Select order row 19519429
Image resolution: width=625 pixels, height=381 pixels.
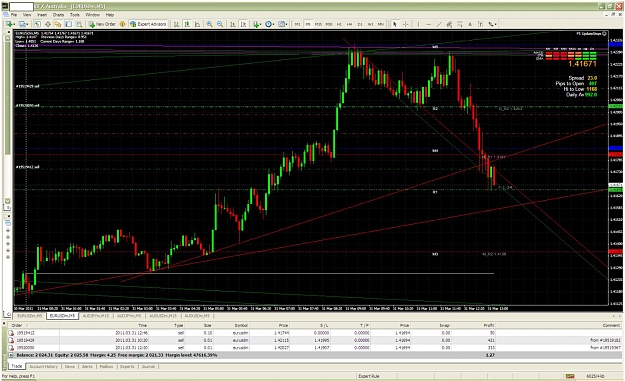pos(315,340)
